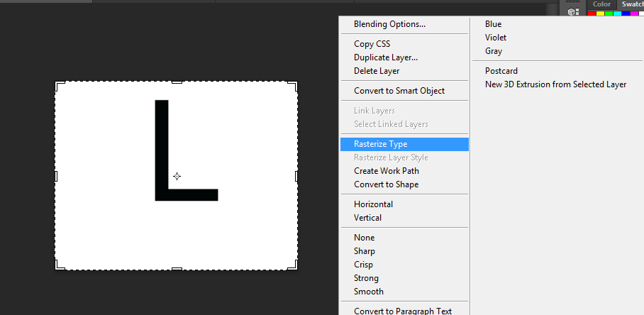Screen dimensions: 644x315
Task: Set anti-aliasing to Crisp
Action: pyautogui.click(x=365, y=265)
